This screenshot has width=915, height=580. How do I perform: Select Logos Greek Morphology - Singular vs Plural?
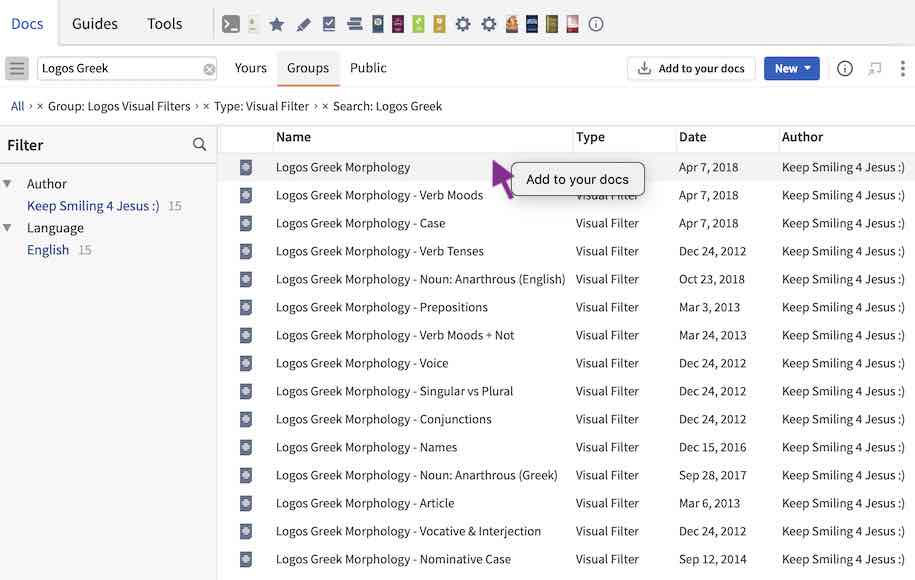(394, 392)
